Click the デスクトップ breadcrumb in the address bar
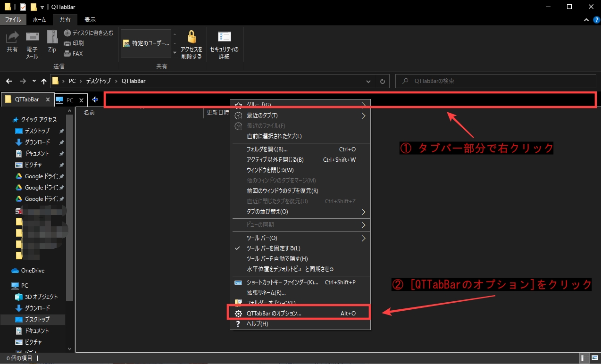The image size is (601, 364). (x=99, y=81)
